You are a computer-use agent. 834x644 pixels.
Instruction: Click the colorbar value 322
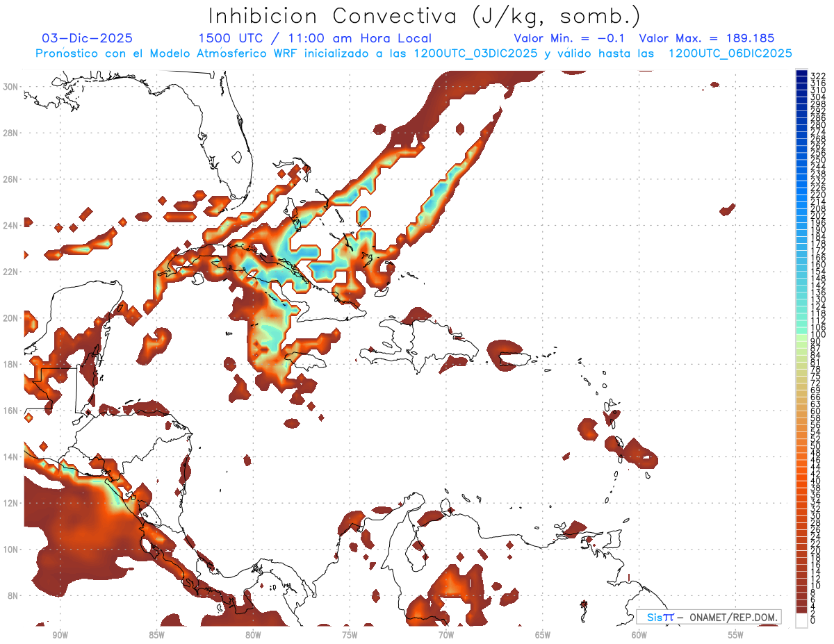[x=818, y=76]
